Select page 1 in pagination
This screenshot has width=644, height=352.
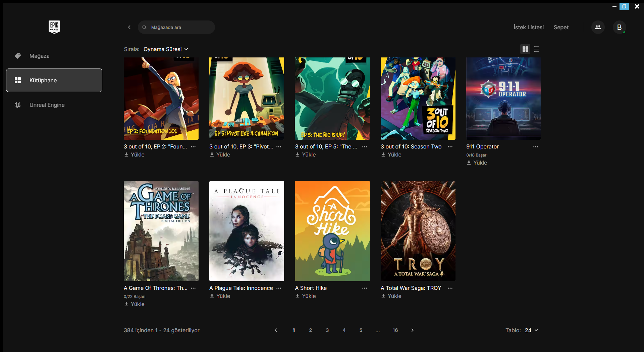pyautogui.click(x=294, y=330)
